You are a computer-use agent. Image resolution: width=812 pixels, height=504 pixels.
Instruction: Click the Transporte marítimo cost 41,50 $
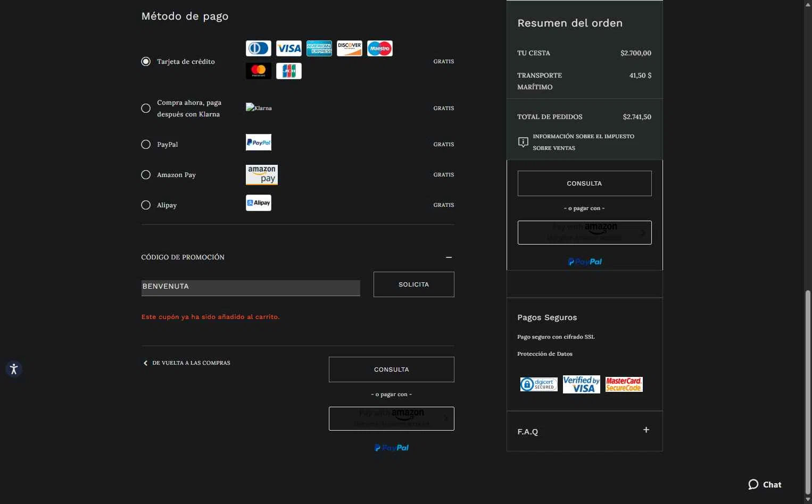tap(640, 75)
